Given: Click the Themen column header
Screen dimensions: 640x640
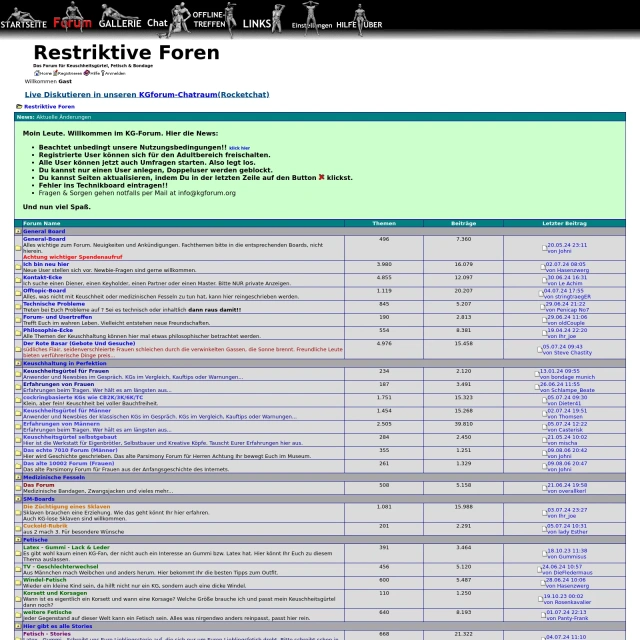Looking at the screenshot, I should [x=384, y=223].
